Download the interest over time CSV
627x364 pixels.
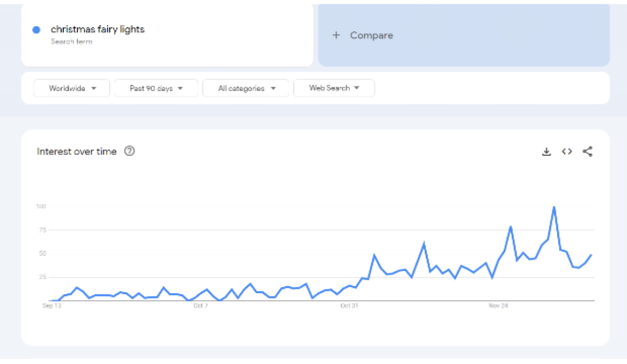tap(546, 152)
